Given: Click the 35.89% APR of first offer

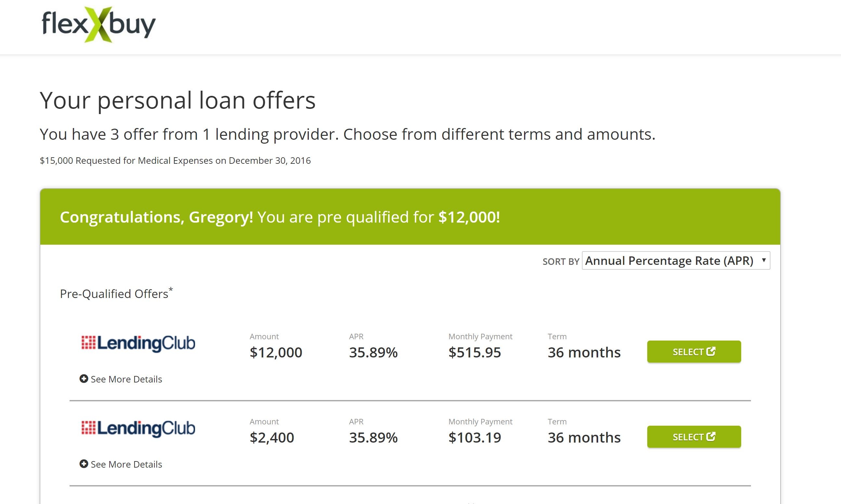Looking at the screenshot, I should (373, 353).
